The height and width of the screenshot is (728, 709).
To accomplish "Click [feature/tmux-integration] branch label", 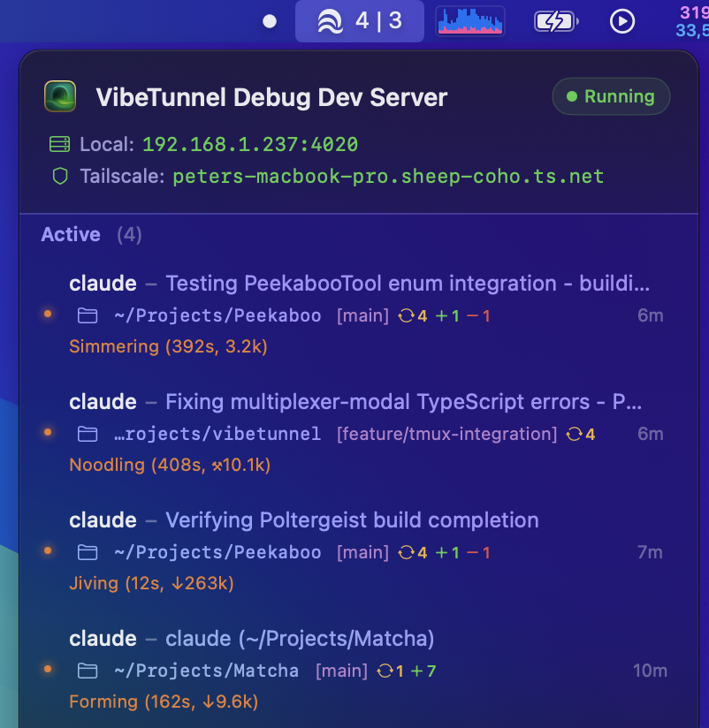I will click(447, 434).
